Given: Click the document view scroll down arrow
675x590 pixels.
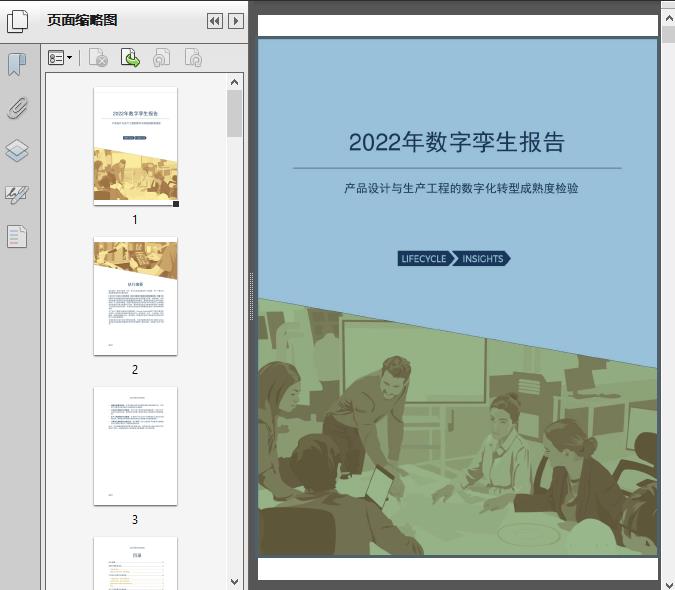Looking at the screenshot, I should click(669, 583).
